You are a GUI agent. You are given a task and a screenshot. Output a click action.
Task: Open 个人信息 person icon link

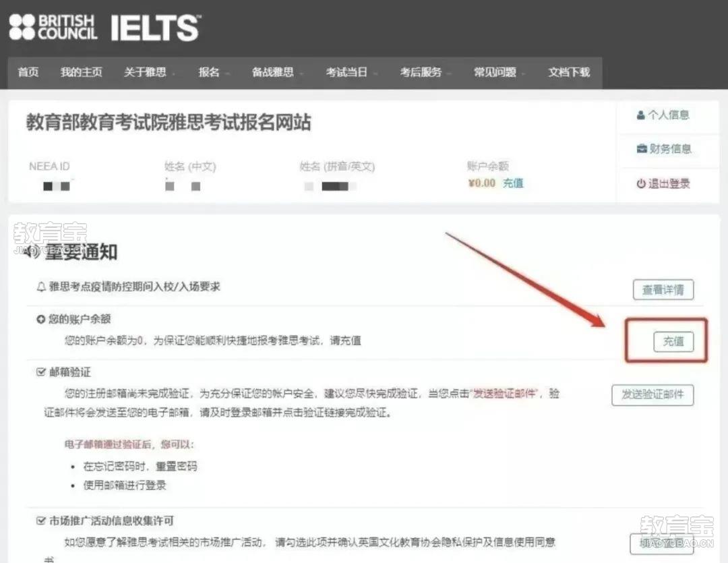click(641, 115)
